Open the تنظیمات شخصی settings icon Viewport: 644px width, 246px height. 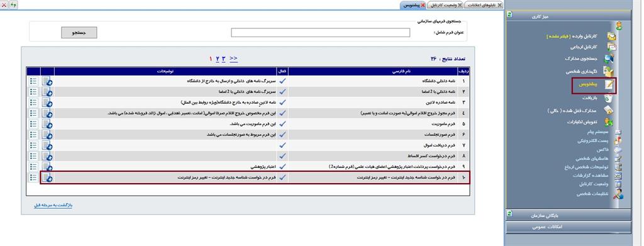point(618,194)
